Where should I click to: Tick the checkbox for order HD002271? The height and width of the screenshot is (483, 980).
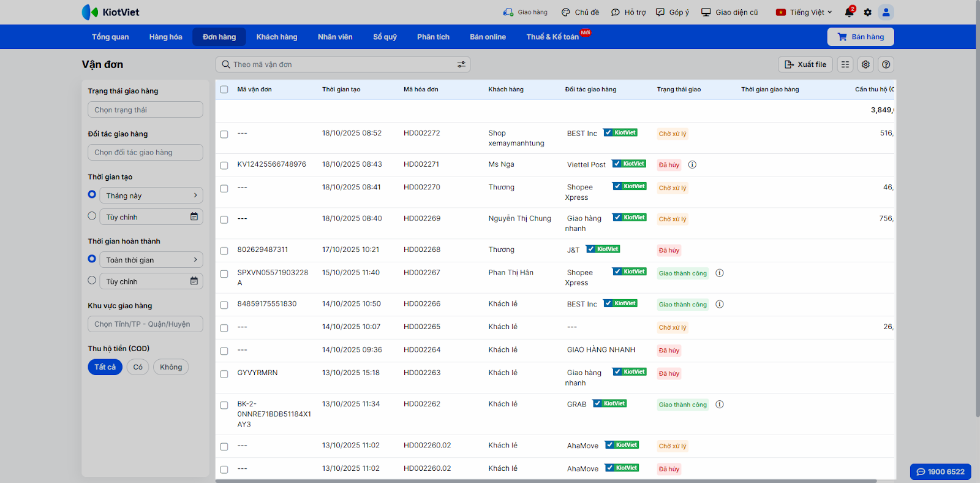[224, 165]
